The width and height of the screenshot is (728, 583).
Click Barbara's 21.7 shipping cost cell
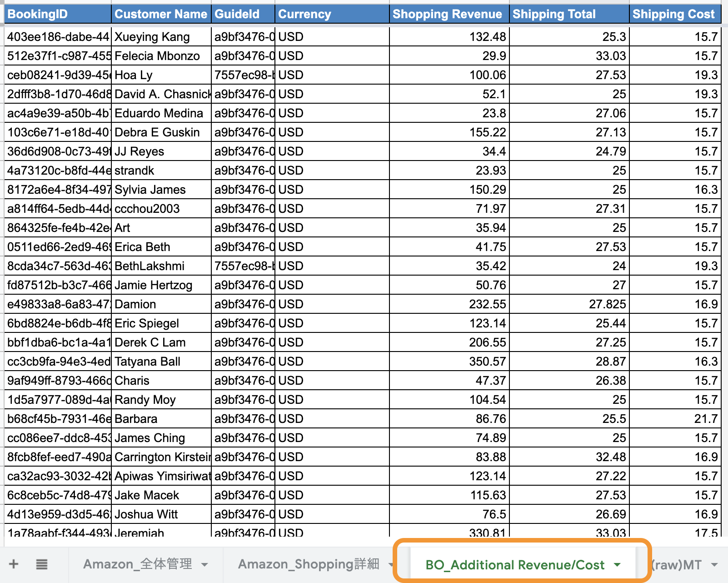point(675,419)
